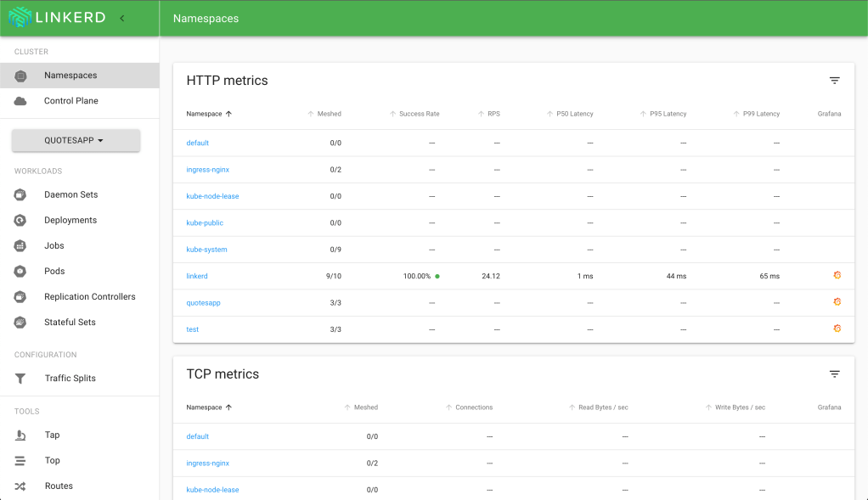Collapse the sidebar with chevron arrow
The width and height of the screenshot is (868, 500).
[121, 18]
